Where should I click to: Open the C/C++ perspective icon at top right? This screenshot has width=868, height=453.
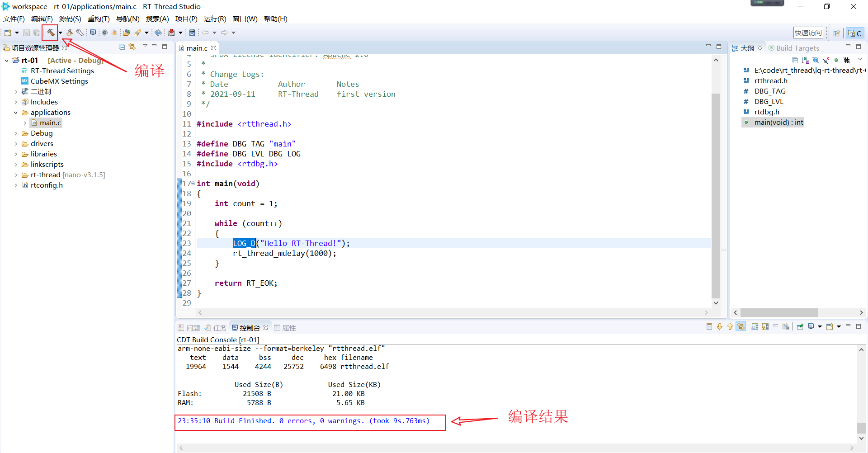[x=855, y=33]
